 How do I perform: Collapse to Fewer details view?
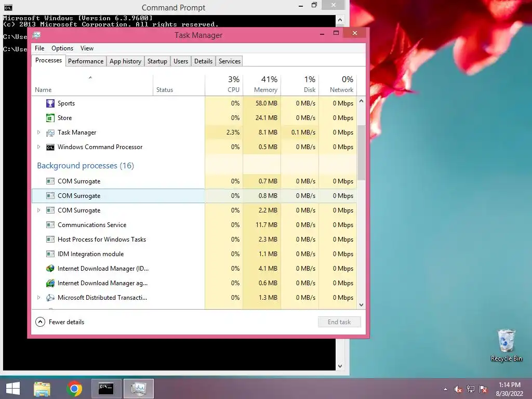[x=60, y=322]
